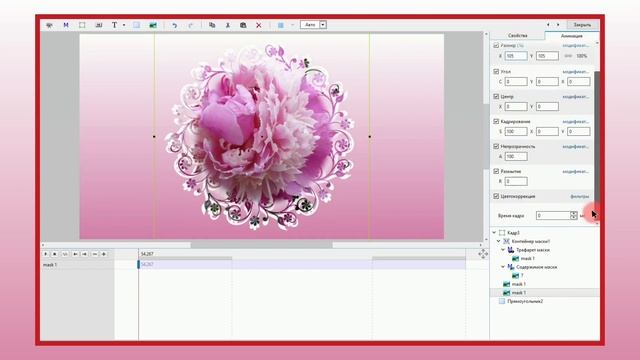Image resolution: width=640 pixels, height=360 pixels.
Task: Toggle the Кадрирование checkbox
Action: coord(496,121)
